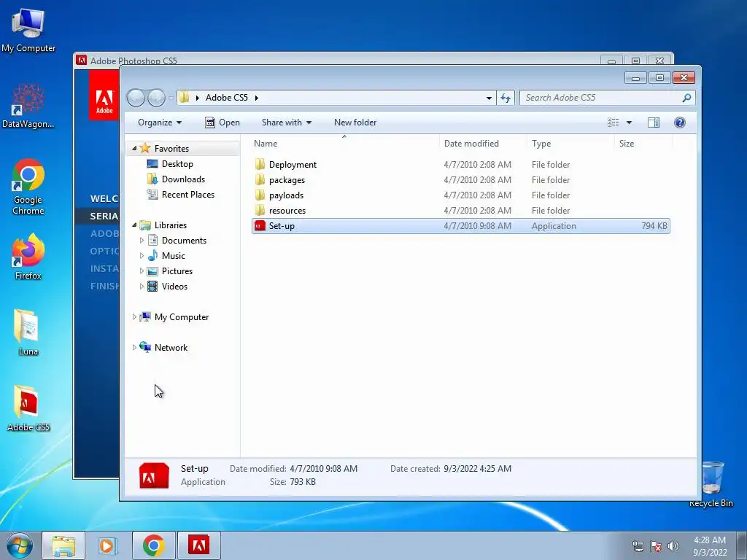Viewport: 747px width, 560px height.
Task: Click Windows Explorer taskbar icon
Action: 63,545
